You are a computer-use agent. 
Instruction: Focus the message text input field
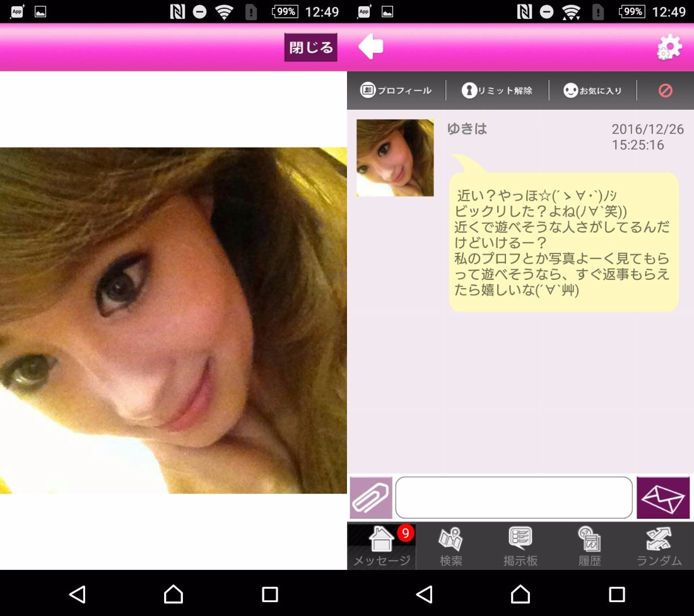click(514, 497)
